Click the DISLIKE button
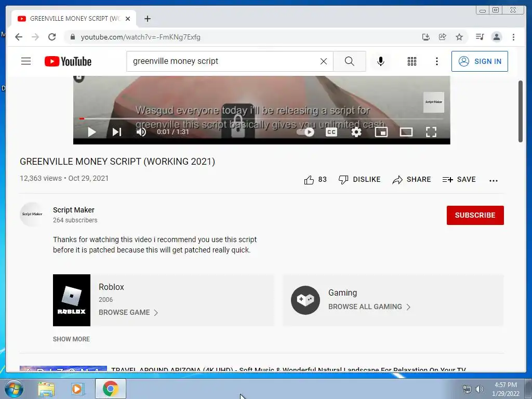 pyautogui.click(x=360, y=179)
